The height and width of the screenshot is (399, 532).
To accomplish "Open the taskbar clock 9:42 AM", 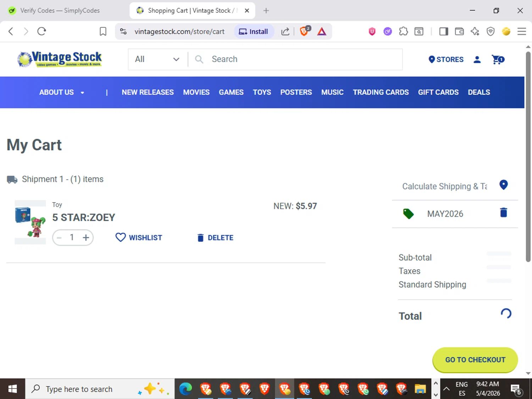I will pyautogui.click(x=488, y=389).
